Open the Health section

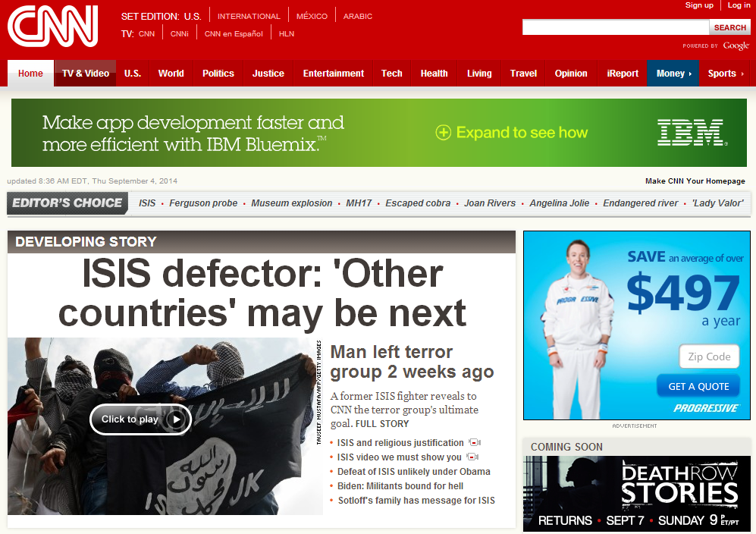[x=434, y=74]
